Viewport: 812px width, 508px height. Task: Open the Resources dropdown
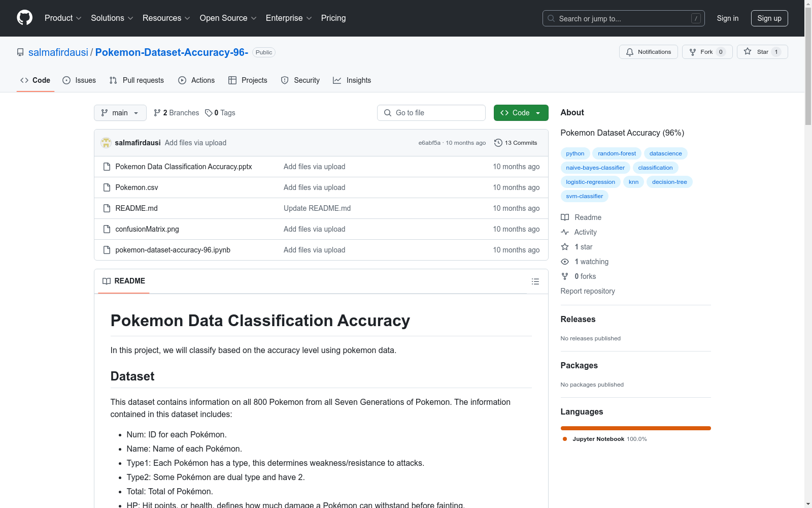166,18
